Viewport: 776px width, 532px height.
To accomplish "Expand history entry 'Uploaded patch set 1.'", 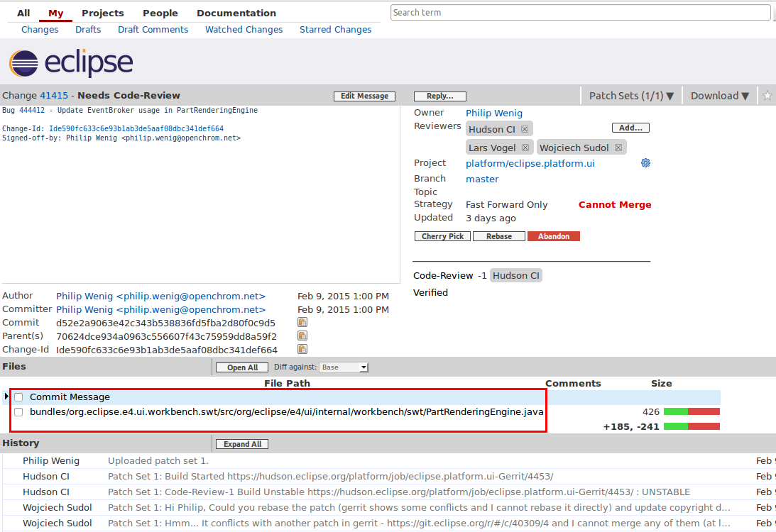I will (158, 461).
